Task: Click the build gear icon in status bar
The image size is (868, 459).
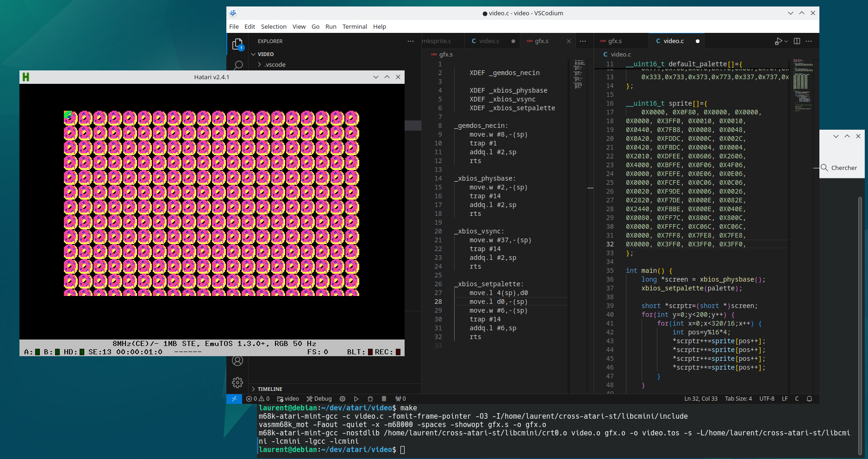Action: (343, 399)
